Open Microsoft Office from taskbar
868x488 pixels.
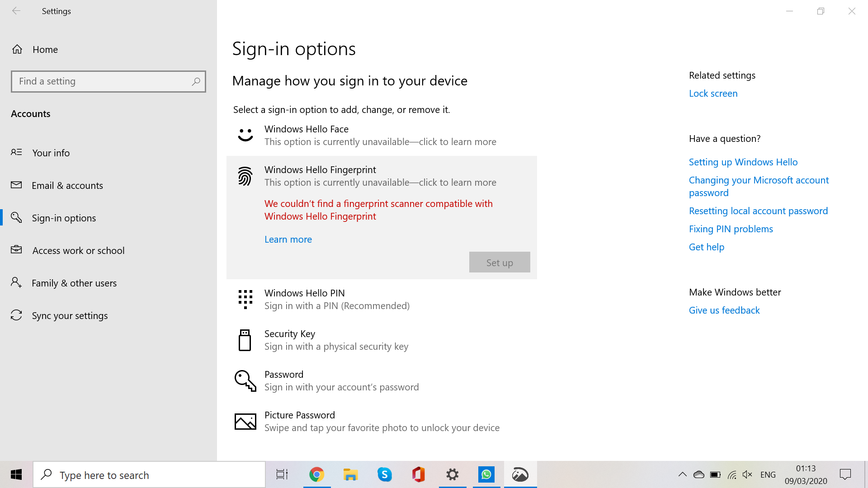[418, 474]
